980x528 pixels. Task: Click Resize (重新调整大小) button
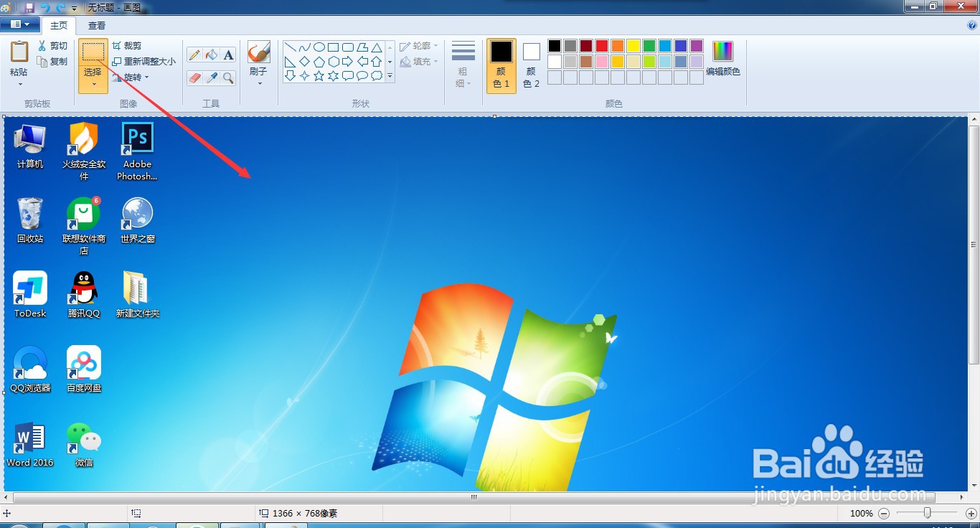pyautogui.click(x=143, y=61)
